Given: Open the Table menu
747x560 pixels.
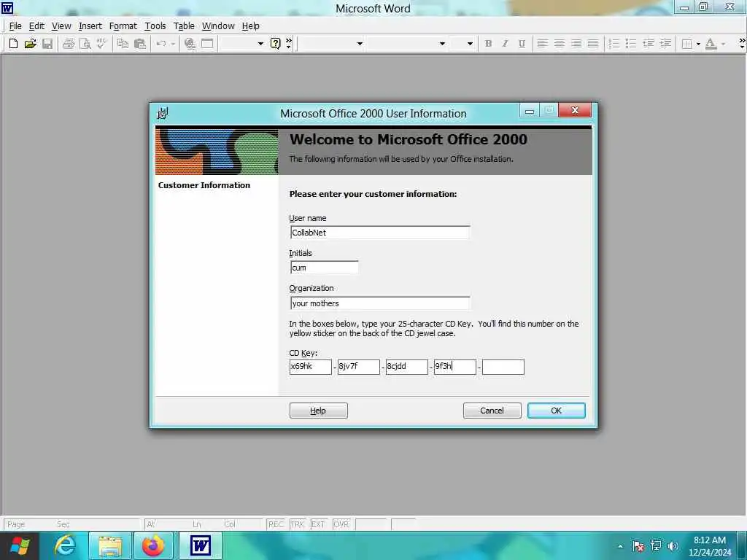Looking at the screenshot, I should coord(184,26).
